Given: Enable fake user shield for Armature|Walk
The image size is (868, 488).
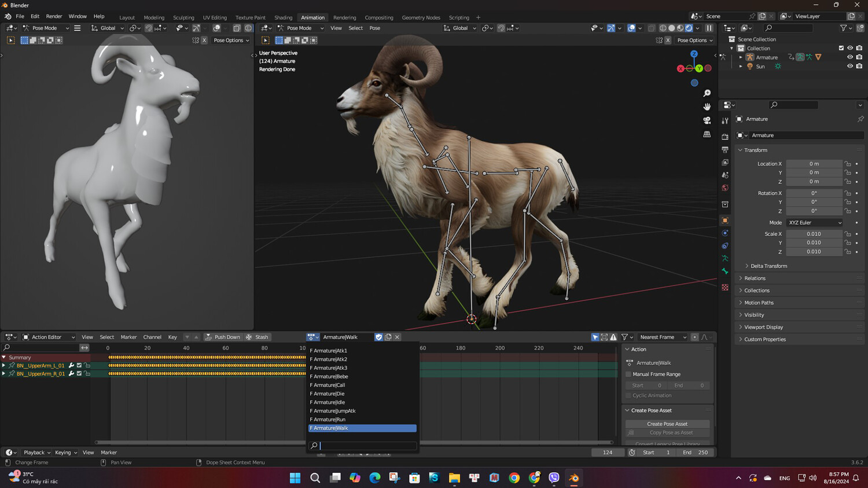Looking at the screenshot, I should pos(378,337).
